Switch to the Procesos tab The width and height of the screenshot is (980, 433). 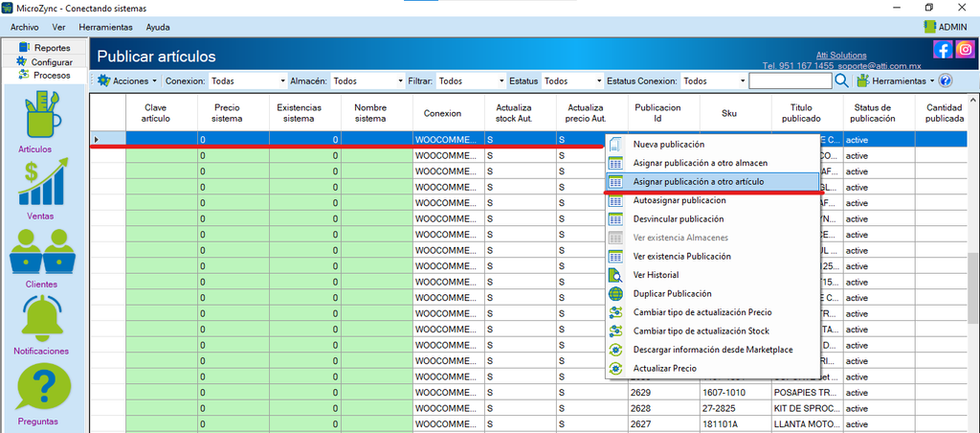(x=45, y=75)
